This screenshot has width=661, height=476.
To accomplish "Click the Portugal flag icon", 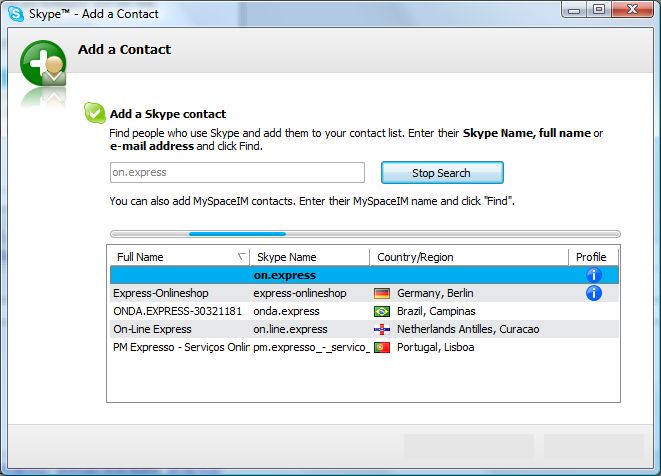I will (381, 347).
